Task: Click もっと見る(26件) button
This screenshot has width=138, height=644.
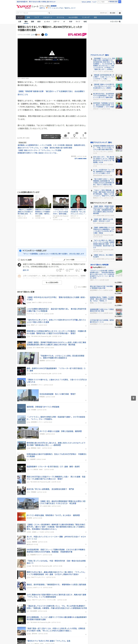Action: 52,283
